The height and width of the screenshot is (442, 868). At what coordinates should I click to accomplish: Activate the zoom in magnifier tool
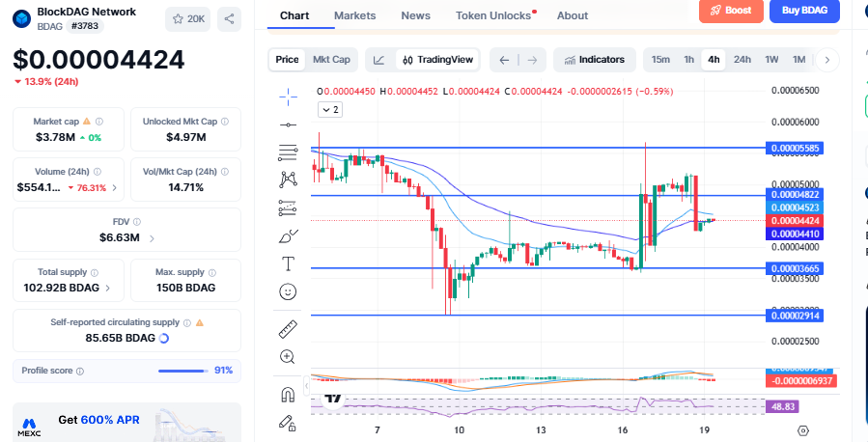coord(288,357)
